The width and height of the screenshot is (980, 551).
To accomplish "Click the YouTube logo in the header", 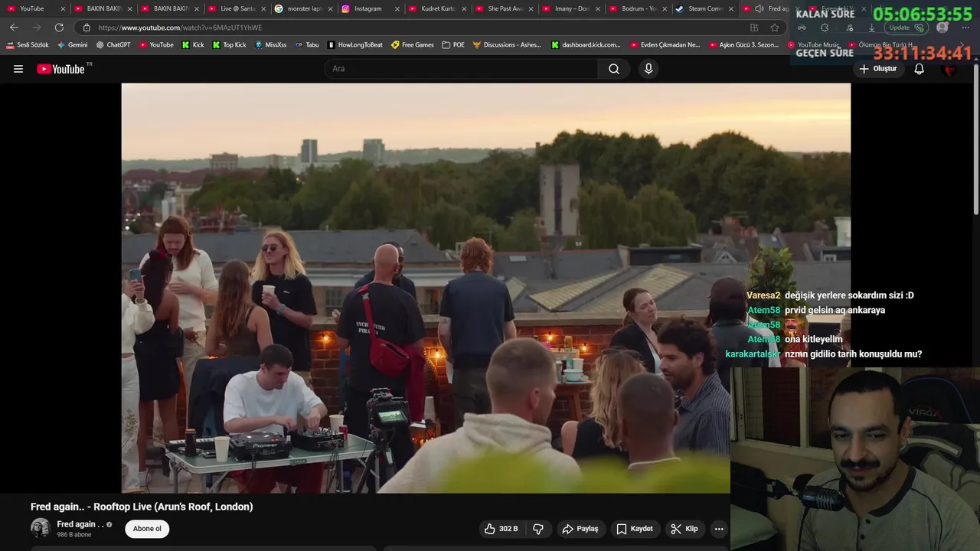I will tap(60, 69).
